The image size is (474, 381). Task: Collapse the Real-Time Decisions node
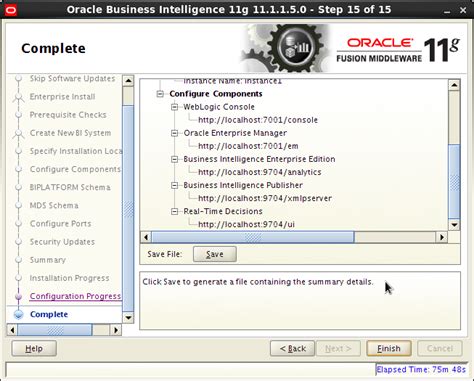coord(174,211)
